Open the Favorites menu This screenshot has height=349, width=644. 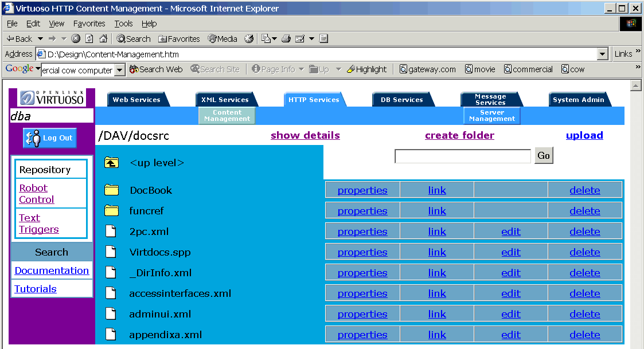[89, 23]
